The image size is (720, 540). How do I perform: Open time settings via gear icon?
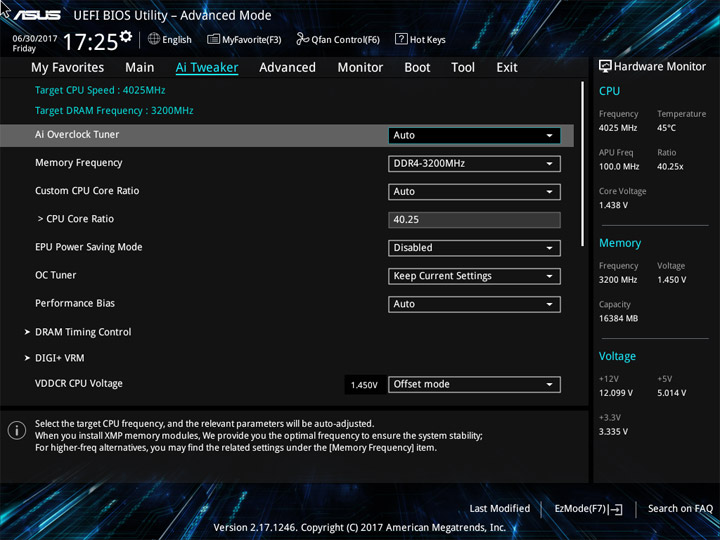tap(126, 36)
